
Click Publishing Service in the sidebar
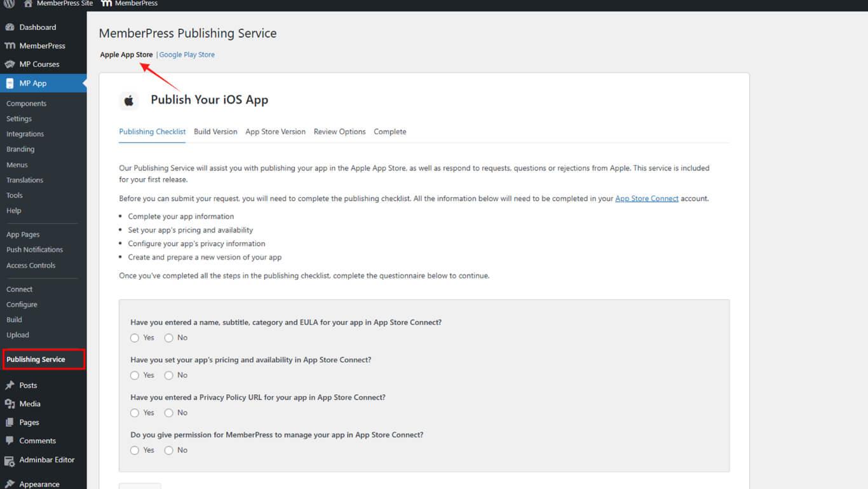tap(36, 359)
